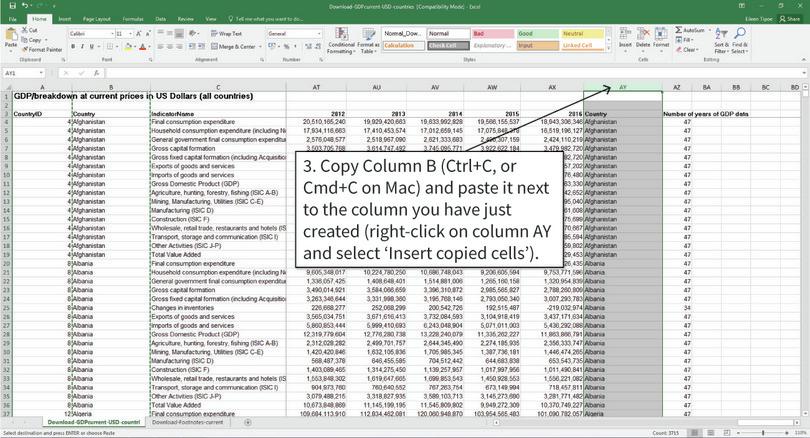Apply the Fill Color bucket icon

coord(128,46)
